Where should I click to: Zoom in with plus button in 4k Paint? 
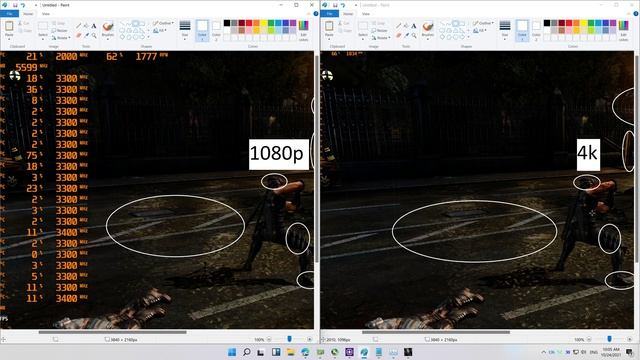coord(629,339)
